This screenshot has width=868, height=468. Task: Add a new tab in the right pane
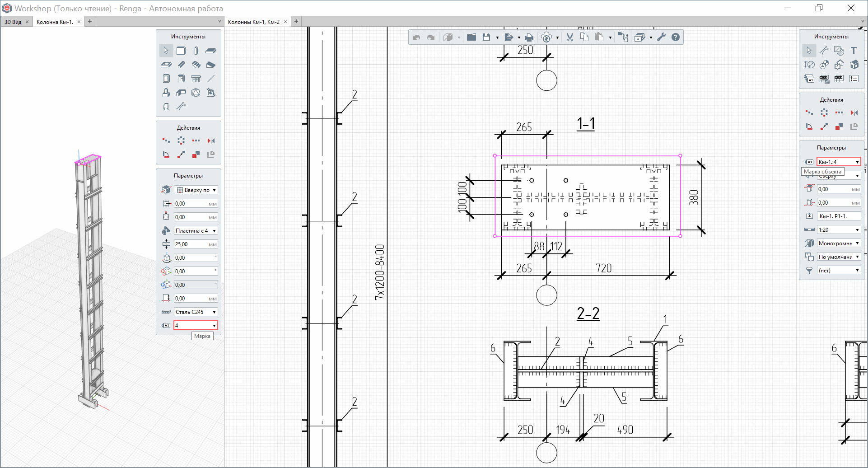[x=296, y=21]
